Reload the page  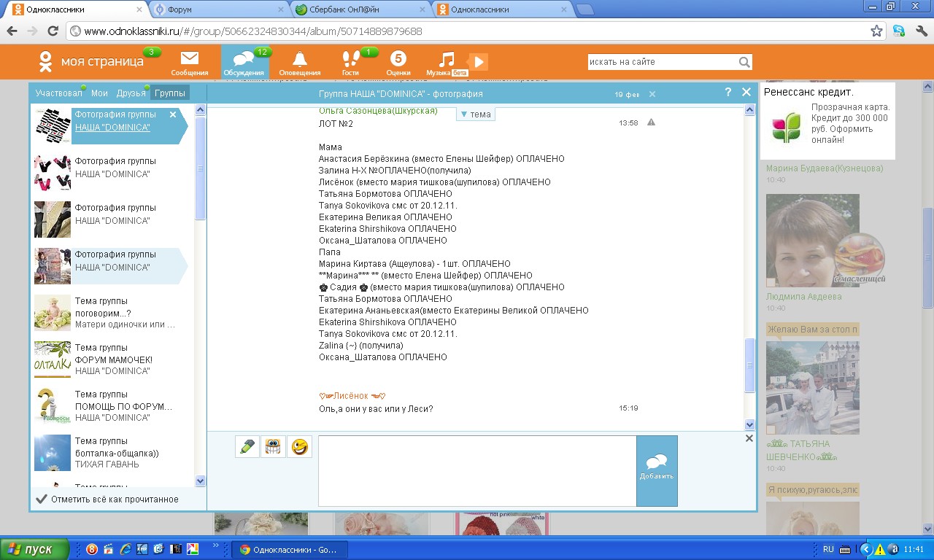tap(53, 31)
